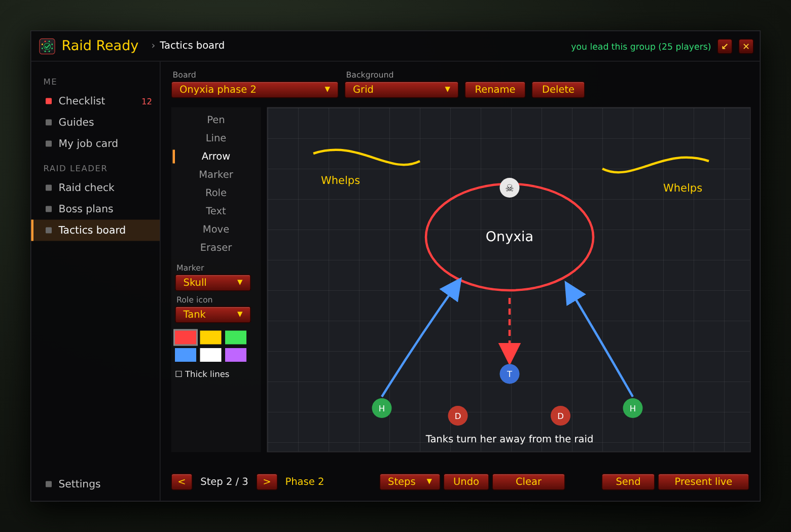Clear the tactics board
Viewport: 791px width, 532px height.
[528, 481]
